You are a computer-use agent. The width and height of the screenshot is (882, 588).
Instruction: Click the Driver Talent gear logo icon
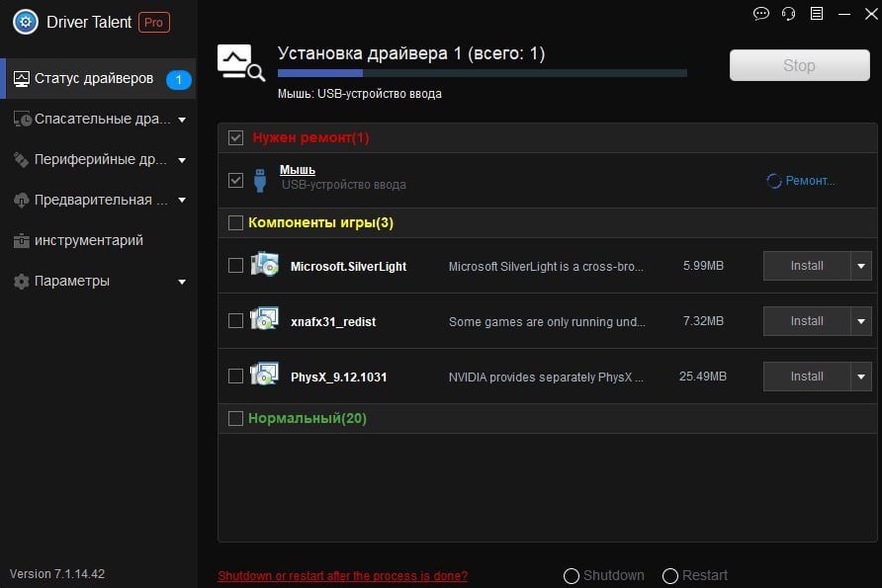26,22
